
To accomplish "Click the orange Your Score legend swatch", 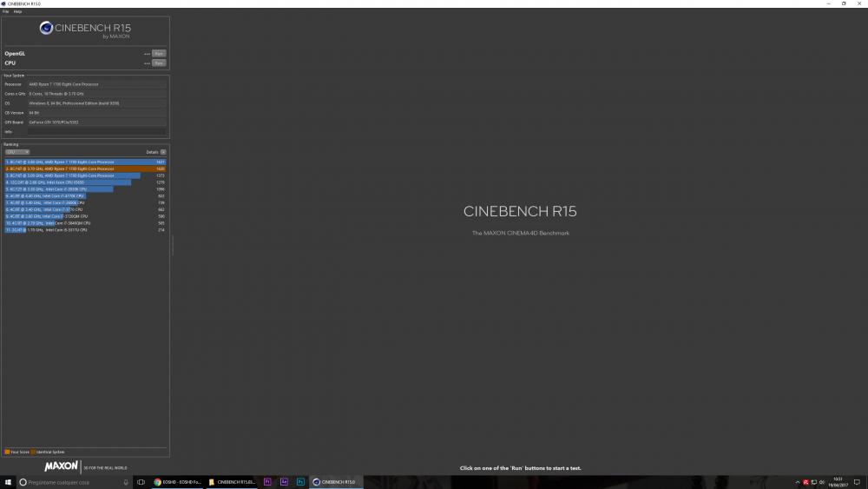I will [x=7, y=452].
